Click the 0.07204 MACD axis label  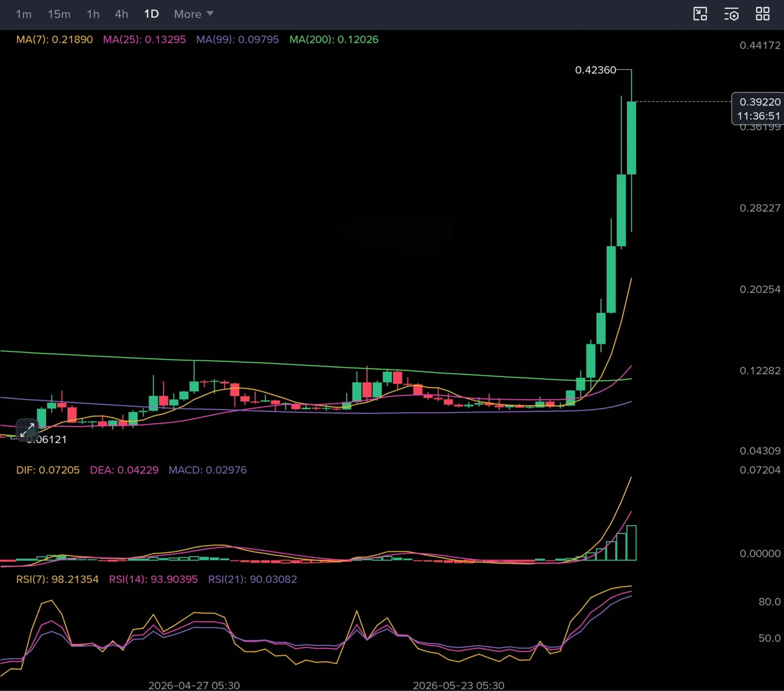click(760, 470)
